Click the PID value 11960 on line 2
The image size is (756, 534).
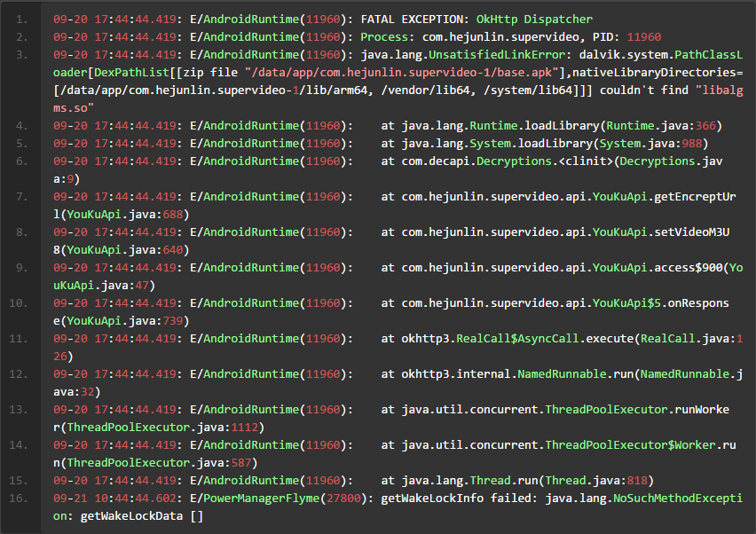coord(643,36)
